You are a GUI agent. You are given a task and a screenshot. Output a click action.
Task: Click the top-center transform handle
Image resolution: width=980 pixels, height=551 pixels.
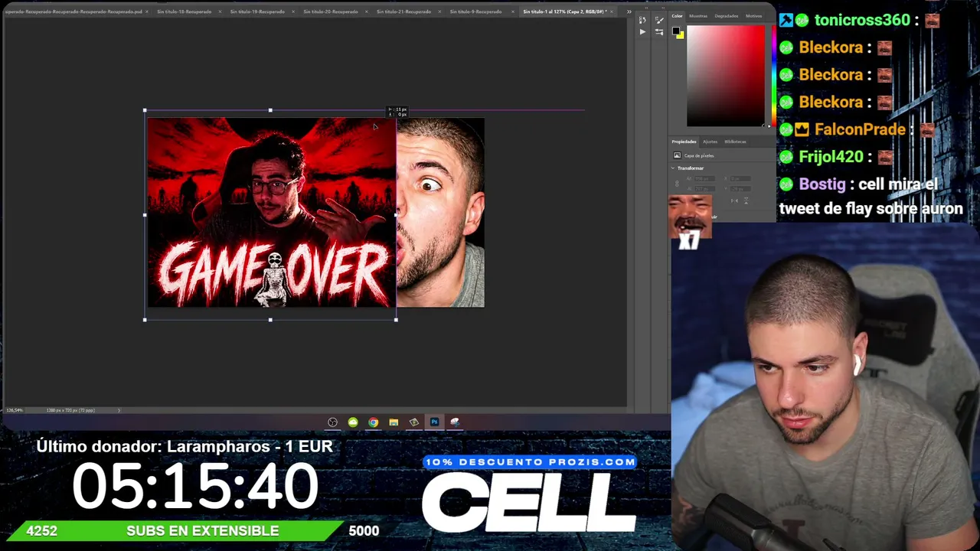(270, 110)
